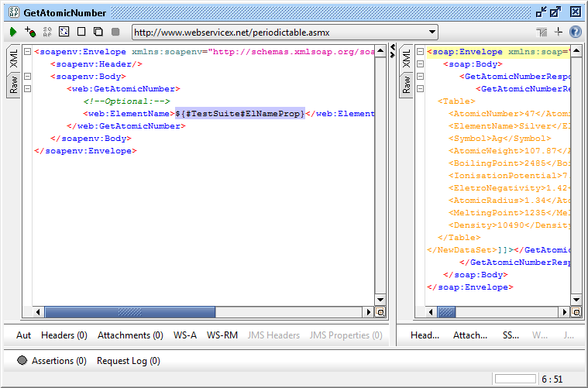This screenshot has height=388, width=588.
Task: Open request editor find magnifier icon
Action: (x=380, y=312)
